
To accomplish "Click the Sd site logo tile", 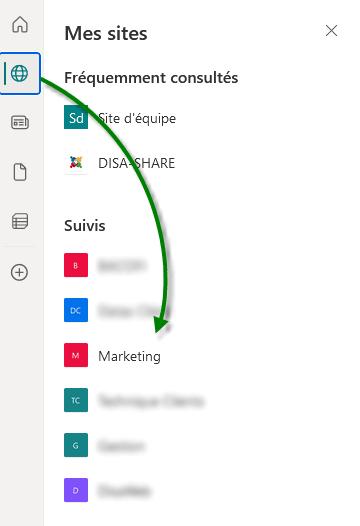I will (x=76, y=117).
